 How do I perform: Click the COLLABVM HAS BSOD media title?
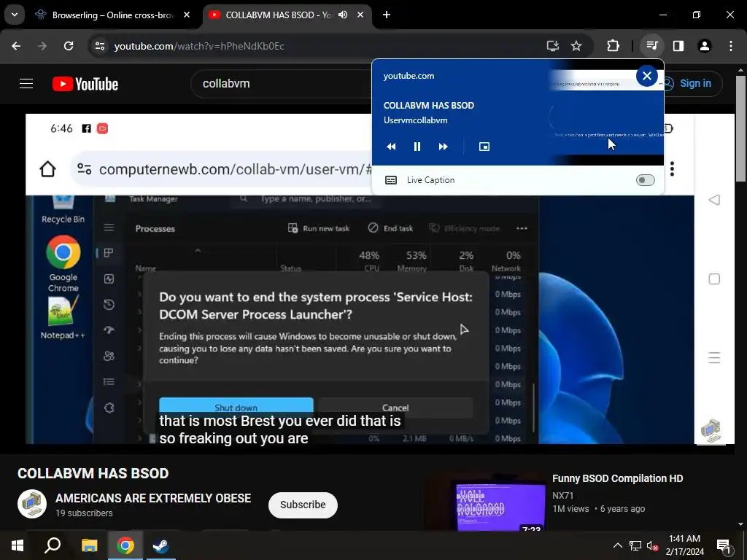429,105
